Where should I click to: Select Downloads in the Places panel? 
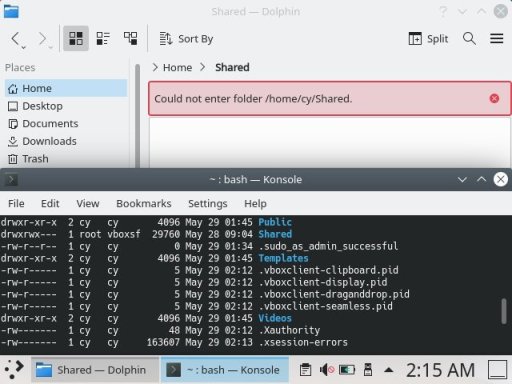pos(66,141)
